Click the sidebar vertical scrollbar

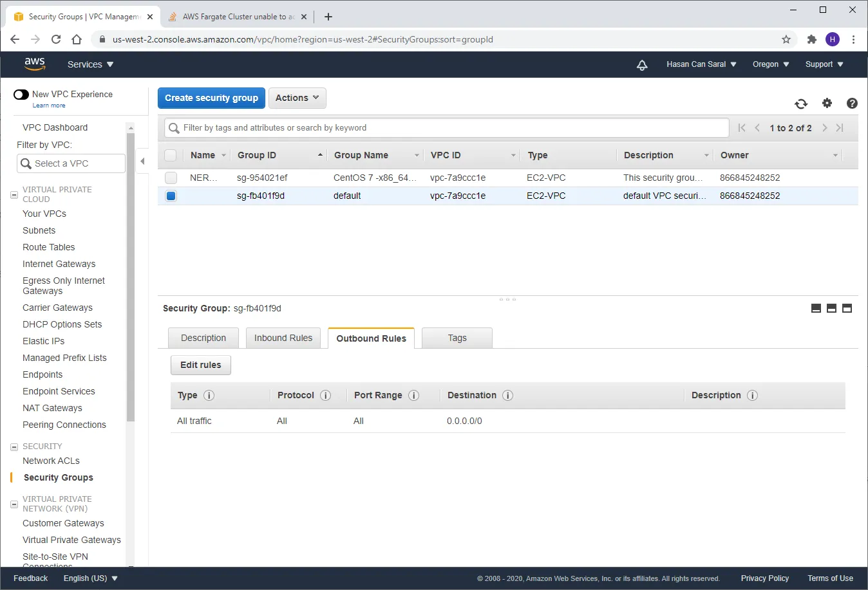click(131, 277)
